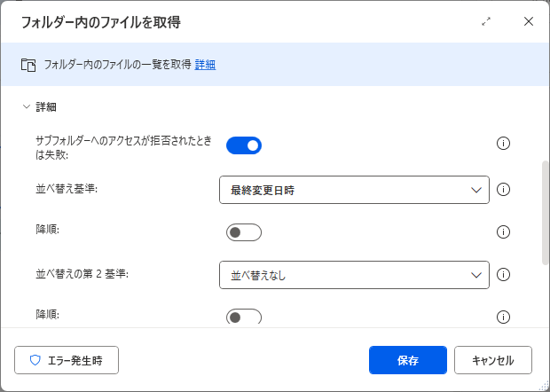This screenshot has height=392, width=550.
Task: Enable second 降順 toggle under 第 2 基準
Action: coord(244,317)
